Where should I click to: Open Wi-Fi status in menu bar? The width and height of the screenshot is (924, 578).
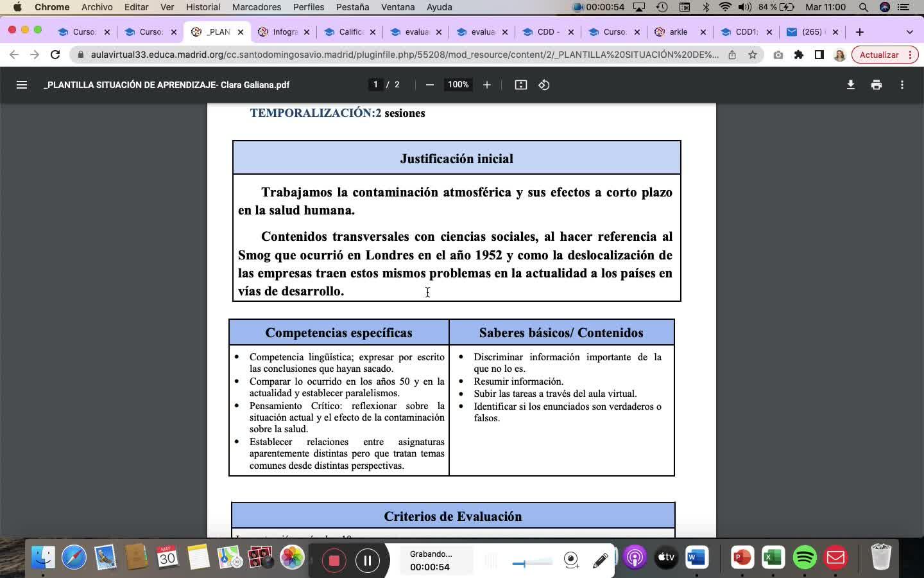click(725, 7)
